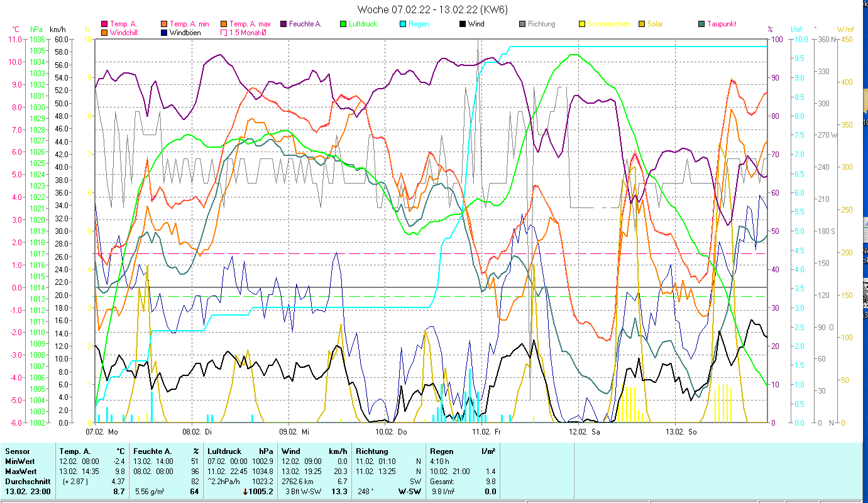Viewport: 868px width, 503px height.
Task: Click the 'Durchschnitt' row label
Action: tap(28, 482)
